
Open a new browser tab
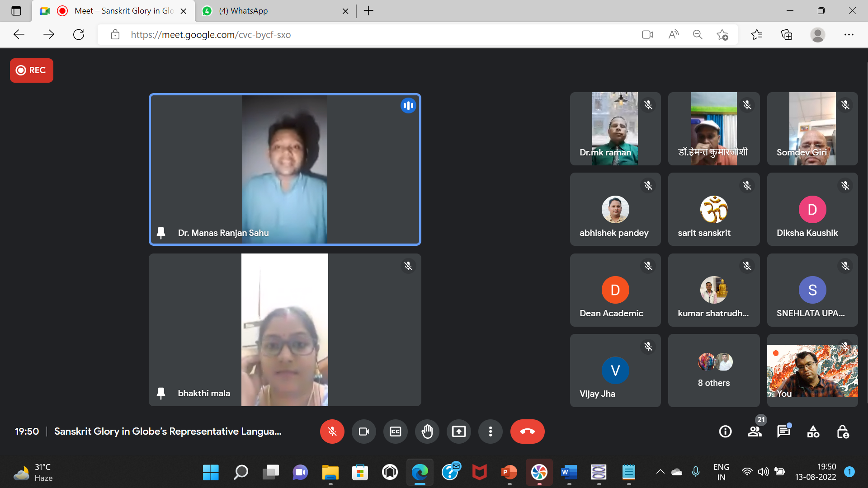[x=368, y=11]
